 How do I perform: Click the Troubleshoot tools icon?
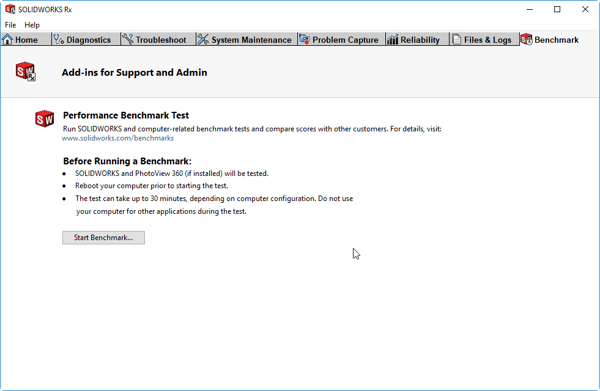click(x=128, y=39)
